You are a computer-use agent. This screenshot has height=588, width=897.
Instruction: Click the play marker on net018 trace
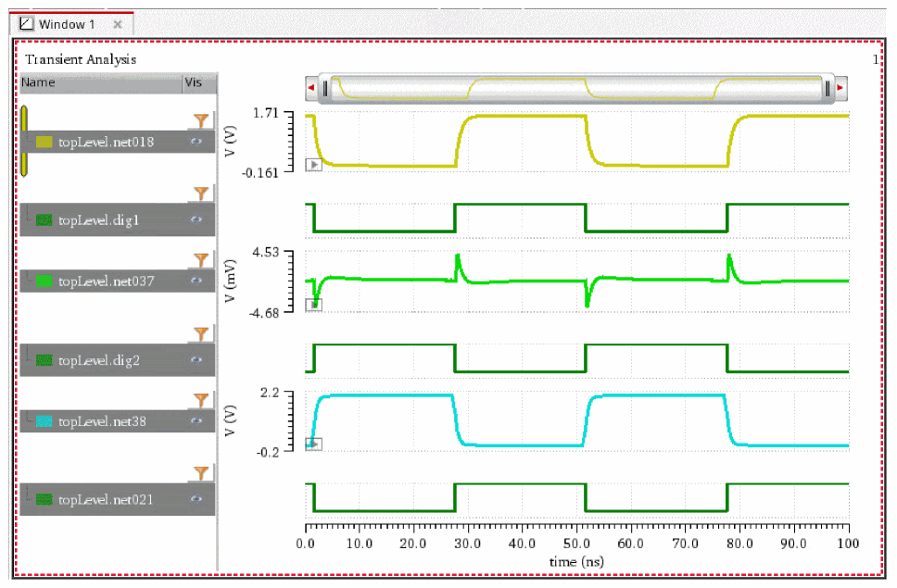(313, 165)
